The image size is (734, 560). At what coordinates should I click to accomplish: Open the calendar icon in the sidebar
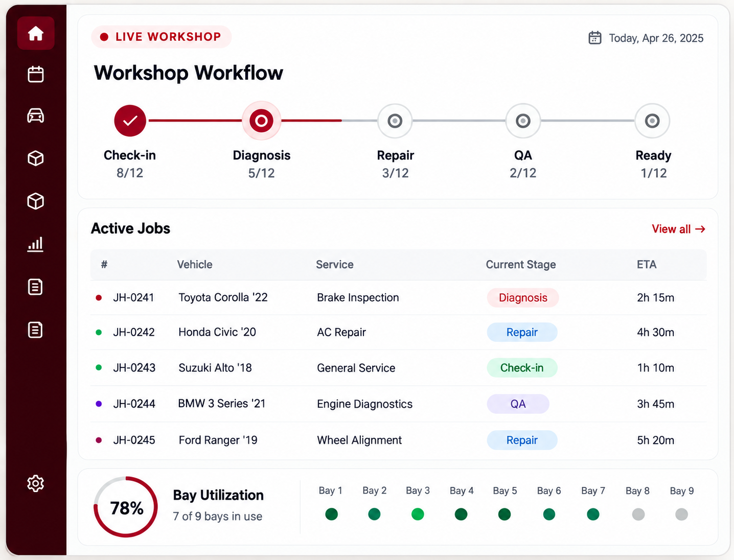36,74
